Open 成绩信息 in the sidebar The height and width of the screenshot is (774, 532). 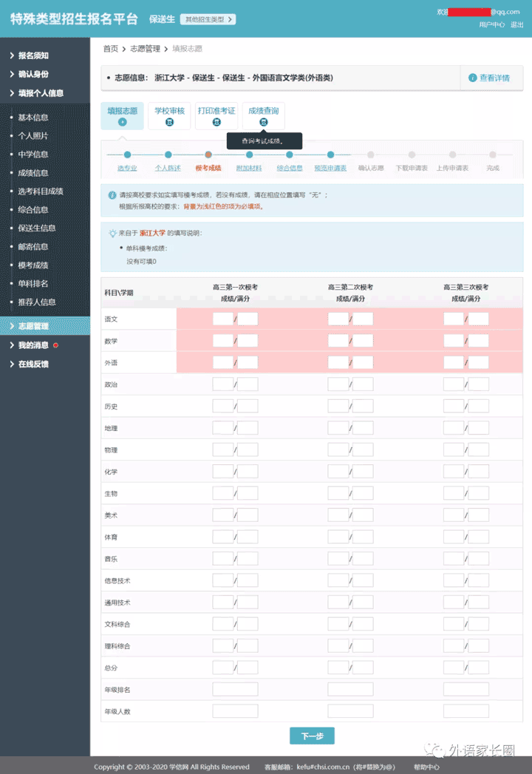pyautogui.click(x=33, y=173)
